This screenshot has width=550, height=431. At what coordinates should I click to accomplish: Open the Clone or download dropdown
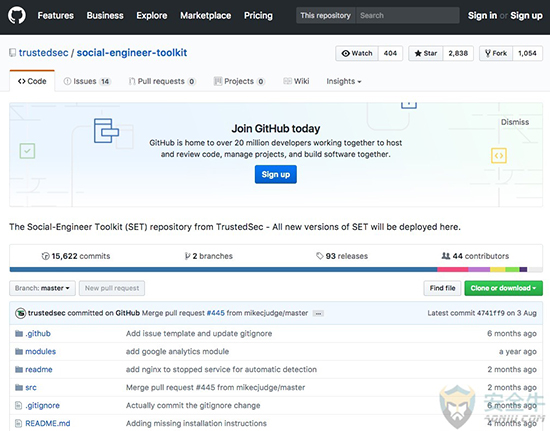pos(503,288)
